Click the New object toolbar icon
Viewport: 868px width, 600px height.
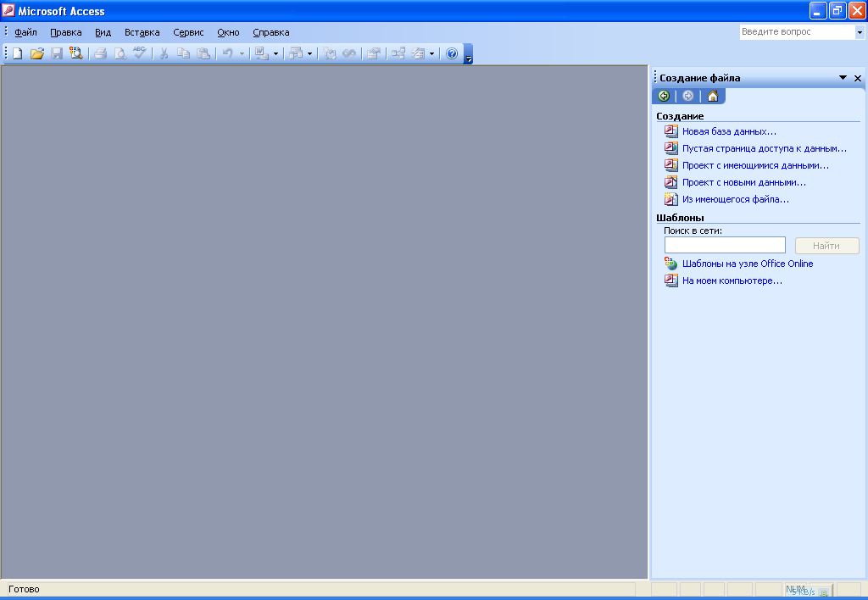[419, 53]
